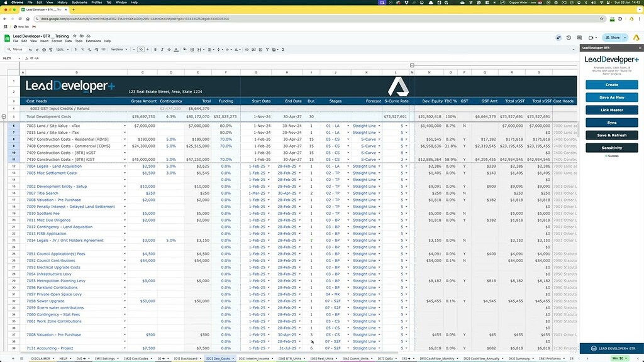Image resolution: width=644 pixels, height=362 pixels.
Task: Open the fill color picker
Action: (185, 50)
